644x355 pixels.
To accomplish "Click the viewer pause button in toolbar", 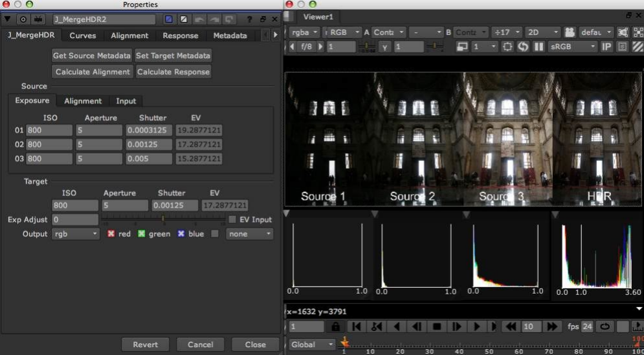I will 538,47.
